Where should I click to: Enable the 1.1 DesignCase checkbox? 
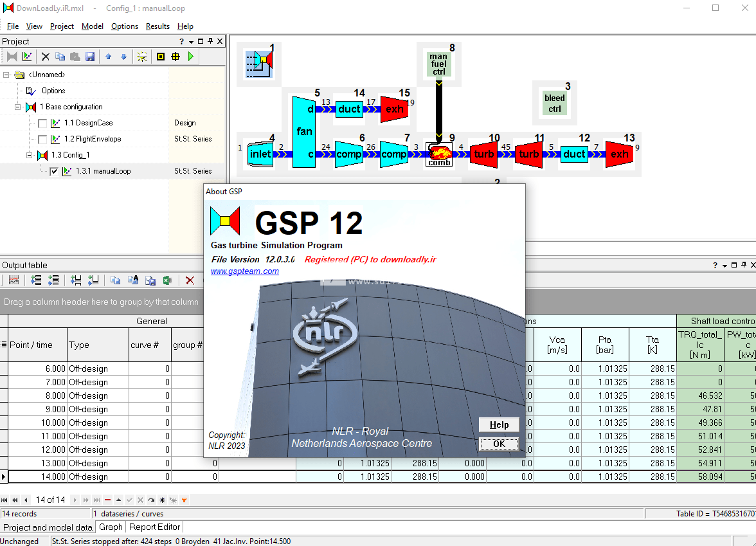[42, 123]
